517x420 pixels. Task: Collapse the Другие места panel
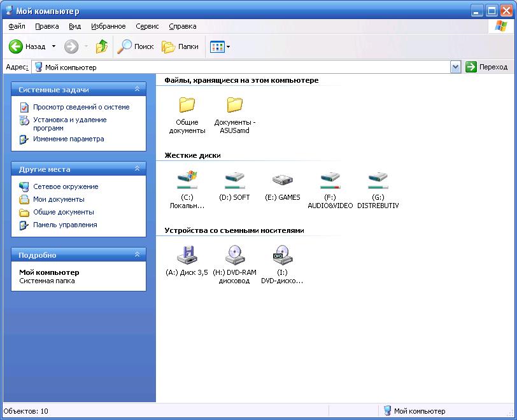137,169
